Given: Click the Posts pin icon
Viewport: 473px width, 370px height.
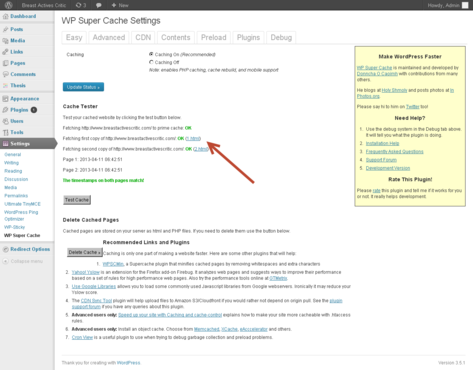Looking at the screenshot, I should coord(5,29).
